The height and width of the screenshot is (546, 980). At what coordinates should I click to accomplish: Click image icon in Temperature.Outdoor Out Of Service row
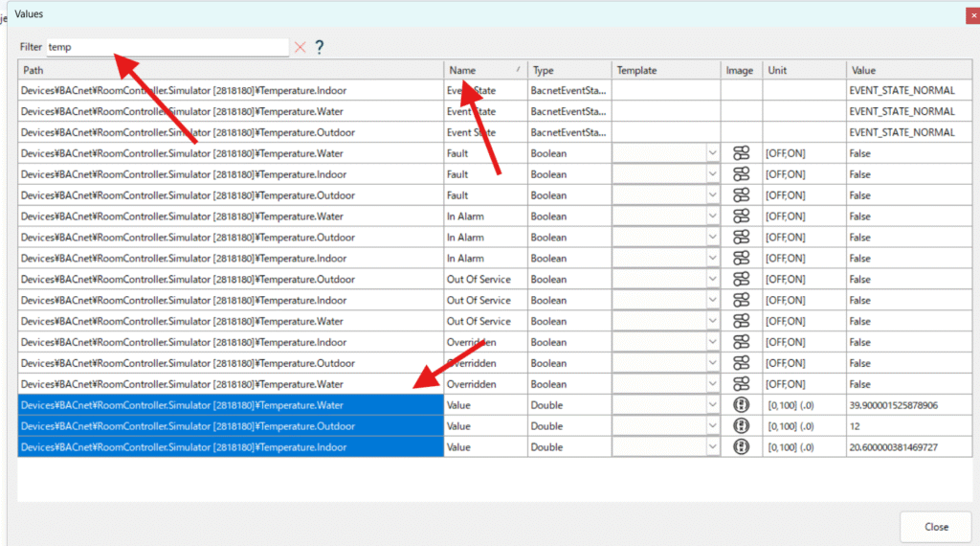click(741, 279)
